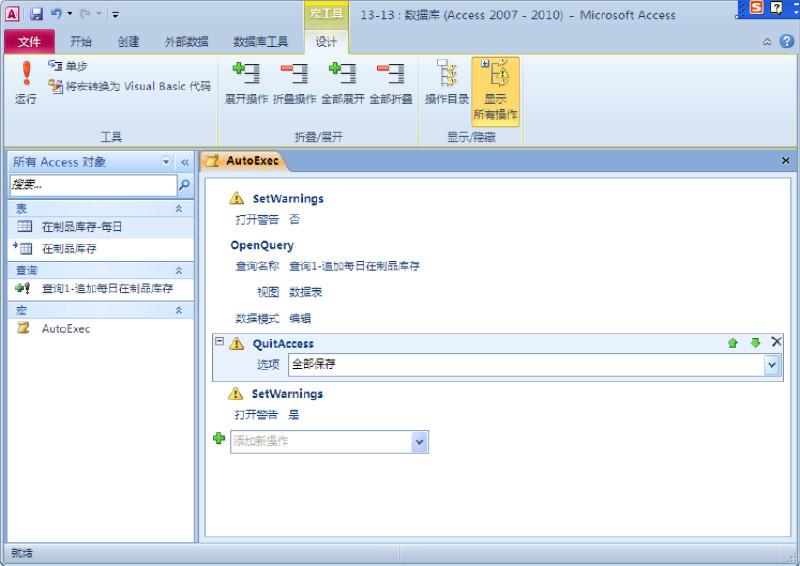This screenshot has height=566, width=800.
Task: Click the Redo icon in quick access toolbar
Action: 85,14
